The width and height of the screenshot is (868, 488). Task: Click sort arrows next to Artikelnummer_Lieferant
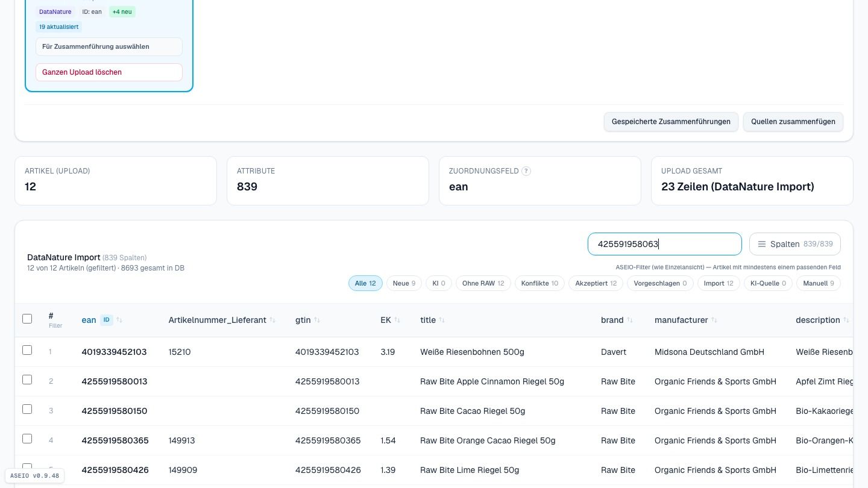(x=272, y=320)
